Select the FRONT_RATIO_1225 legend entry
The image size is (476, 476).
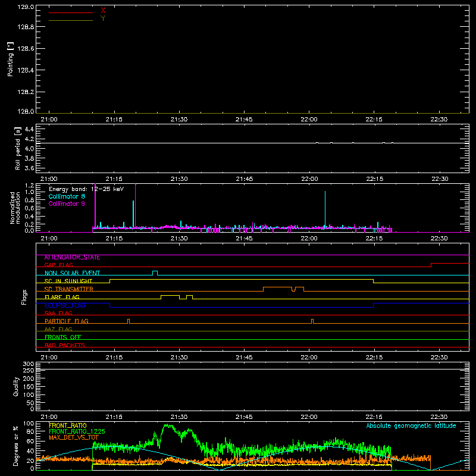pos(77,431)
